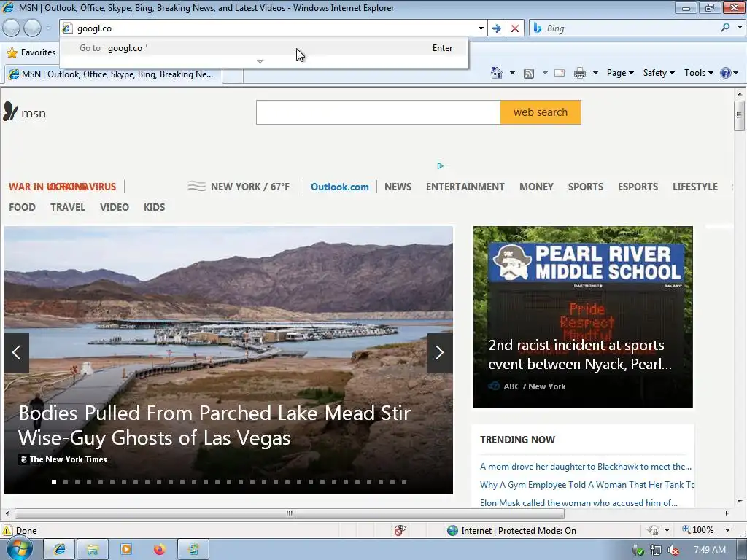Click the Print toolbar icon
The image size is (747, 560).
579,73
